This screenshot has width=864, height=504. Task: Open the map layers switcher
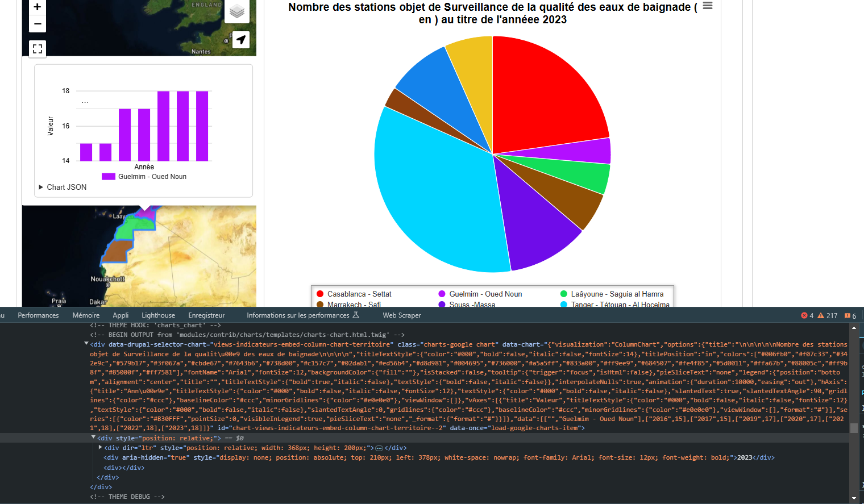pyautogui.click(x=236, y=11)
